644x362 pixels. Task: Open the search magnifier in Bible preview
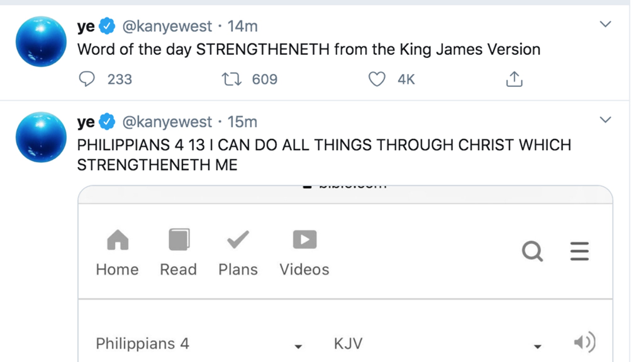532,251
